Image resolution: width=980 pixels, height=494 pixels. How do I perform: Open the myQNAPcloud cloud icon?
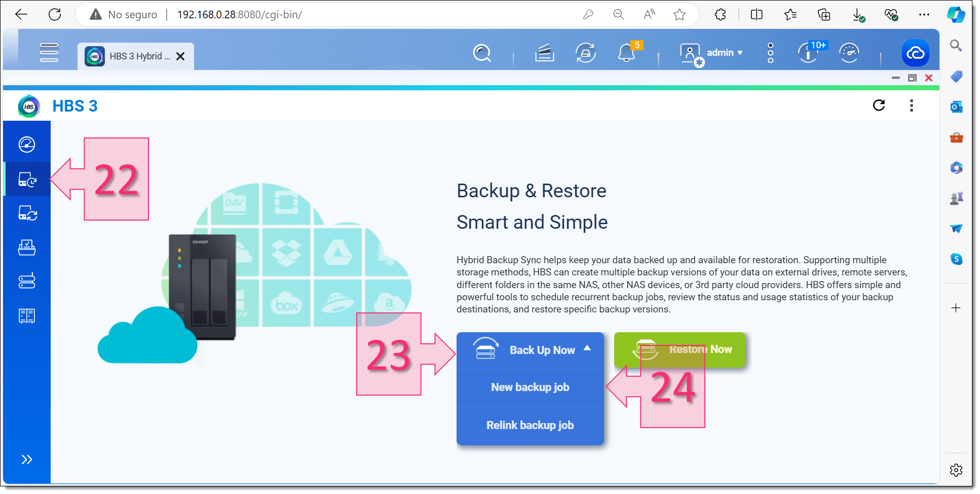pos(916,53)
